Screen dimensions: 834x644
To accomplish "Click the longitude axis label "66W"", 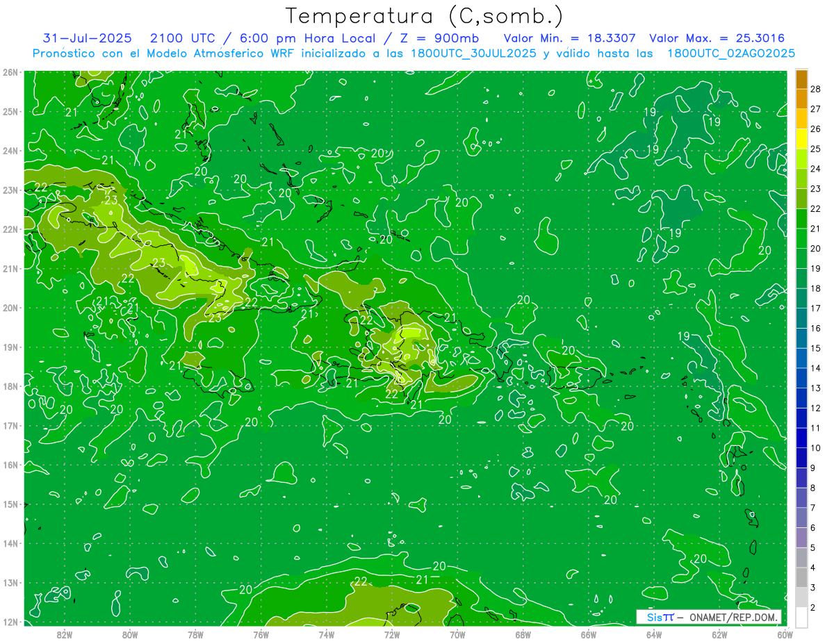I will click(589, 634).
